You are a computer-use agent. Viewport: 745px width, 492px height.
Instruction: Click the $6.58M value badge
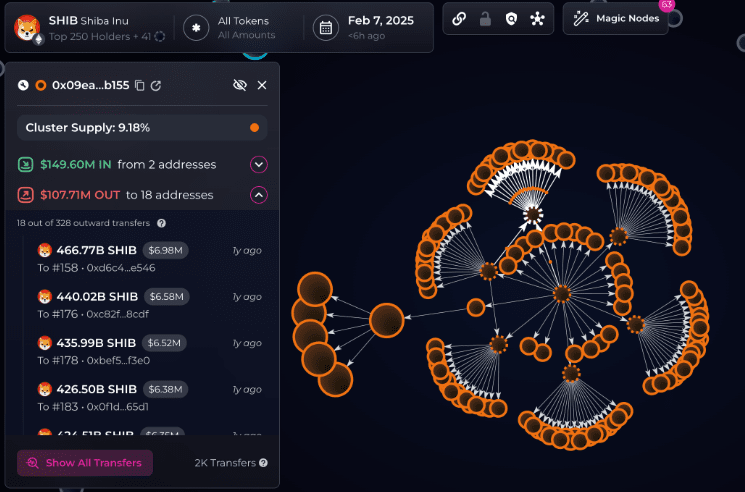click(x=166, y=297)
